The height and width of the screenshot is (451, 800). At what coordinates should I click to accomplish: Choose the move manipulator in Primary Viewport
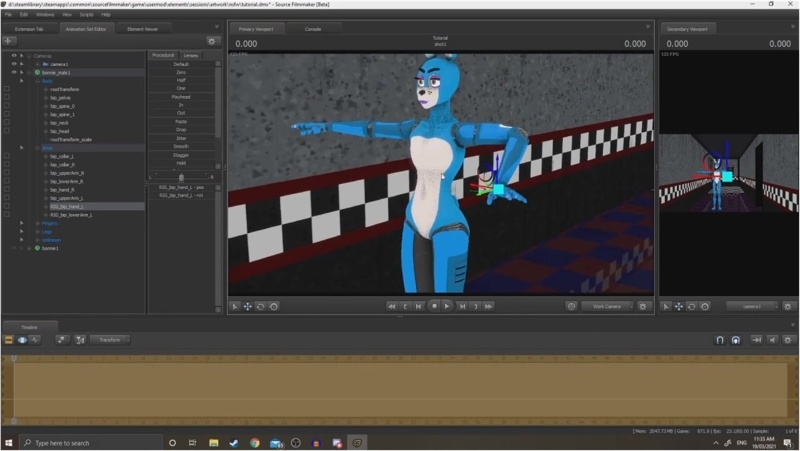(247, 307)
